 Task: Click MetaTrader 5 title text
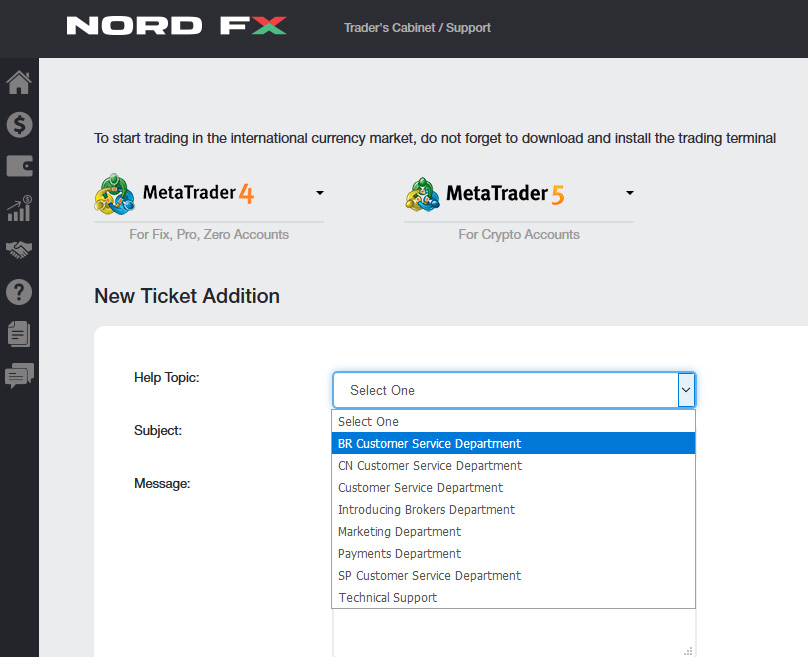click(505, 194)
